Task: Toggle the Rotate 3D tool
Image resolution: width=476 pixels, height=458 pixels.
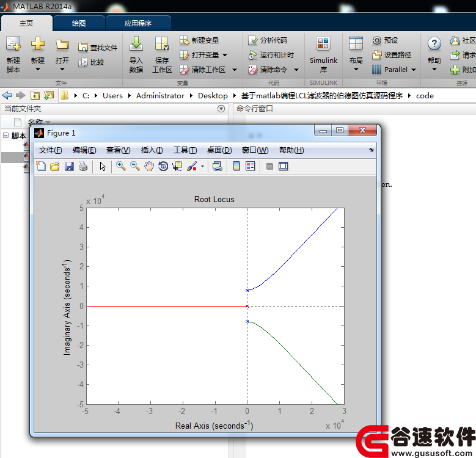Action: pos(163,166)
